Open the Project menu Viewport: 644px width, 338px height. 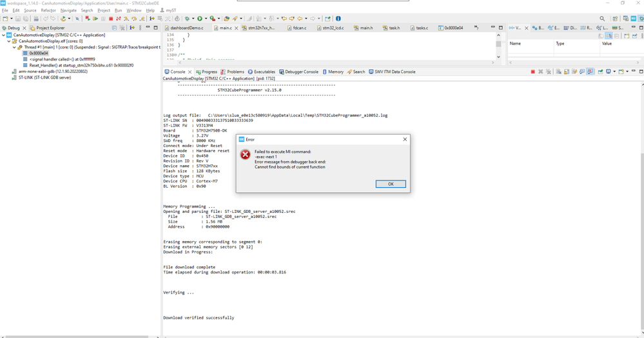(x=104, y=10)
